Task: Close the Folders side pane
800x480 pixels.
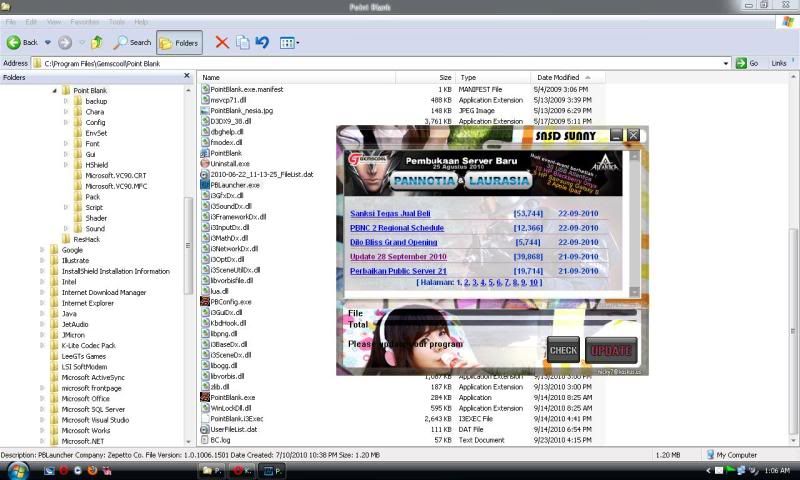Action: 187,76
